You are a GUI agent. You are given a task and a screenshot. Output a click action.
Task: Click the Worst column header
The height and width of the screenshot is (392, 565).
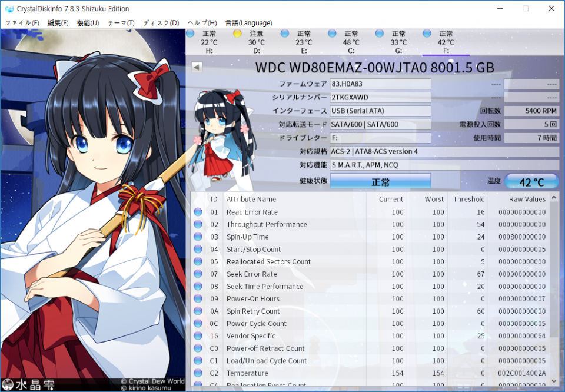tap(427, 199)
